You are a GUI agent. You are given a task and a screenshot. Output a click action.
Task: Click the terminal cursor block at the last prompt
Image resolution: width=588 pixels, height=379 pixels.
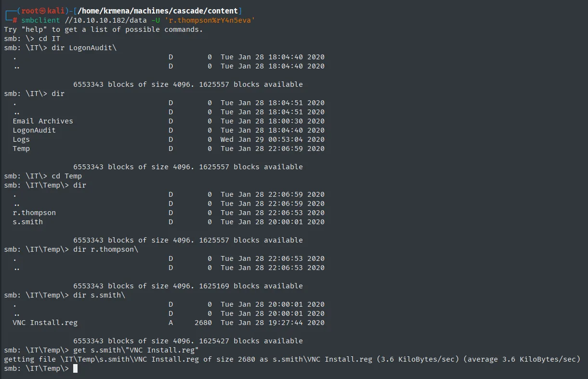click(75, 369)
